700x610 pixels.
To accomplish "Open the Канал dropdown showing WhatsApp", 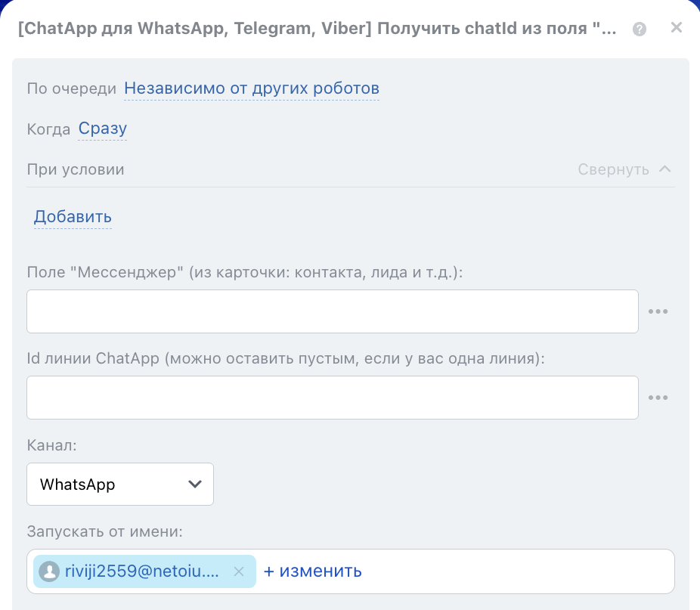I will click(120, 484).
